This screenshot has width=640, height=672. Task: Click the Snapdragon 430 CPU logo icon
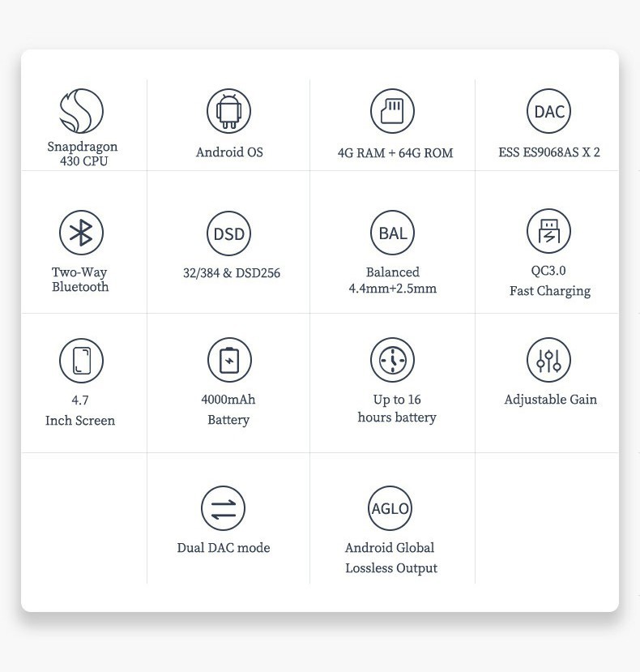coord(81,112)
